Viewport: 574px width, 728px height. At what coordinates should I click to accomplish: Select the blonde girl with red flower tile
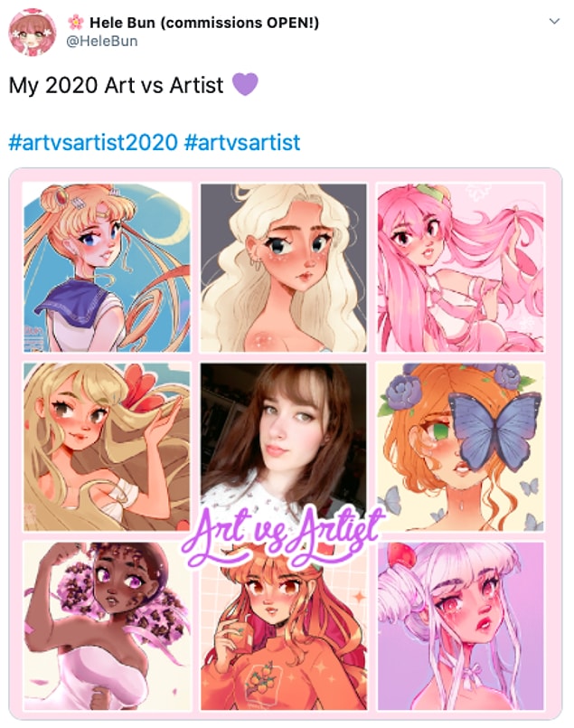(107, 447)
